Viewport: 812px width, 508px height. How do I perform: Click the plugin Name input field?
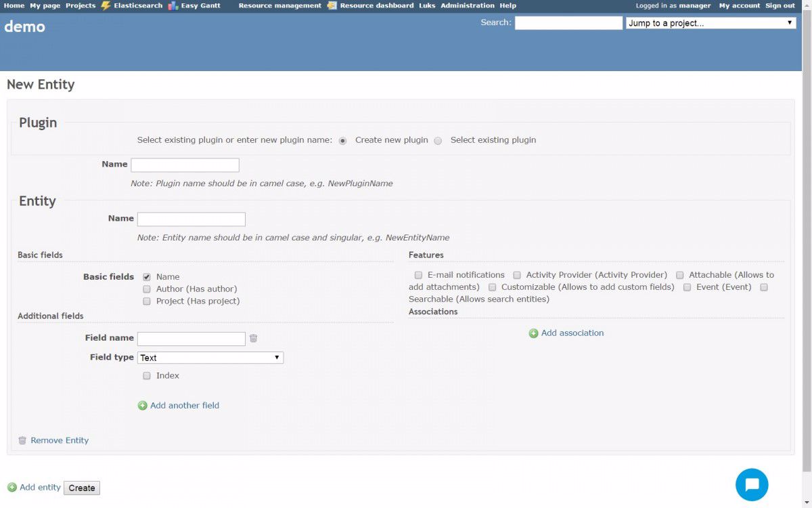coord(185,165)
